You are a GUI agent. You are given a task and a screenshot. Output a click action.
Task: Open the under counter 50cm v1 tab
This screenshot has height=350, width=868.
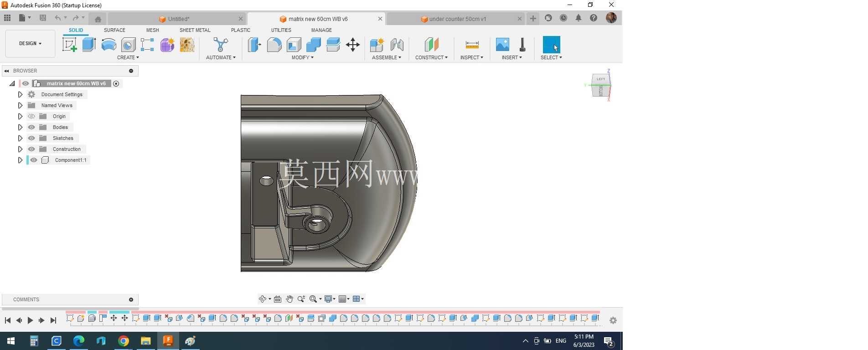457,19
